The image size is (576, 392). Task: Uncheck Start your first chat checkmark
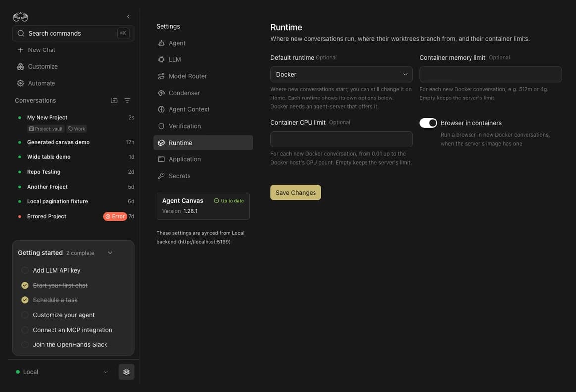click(x=25, y=285)
